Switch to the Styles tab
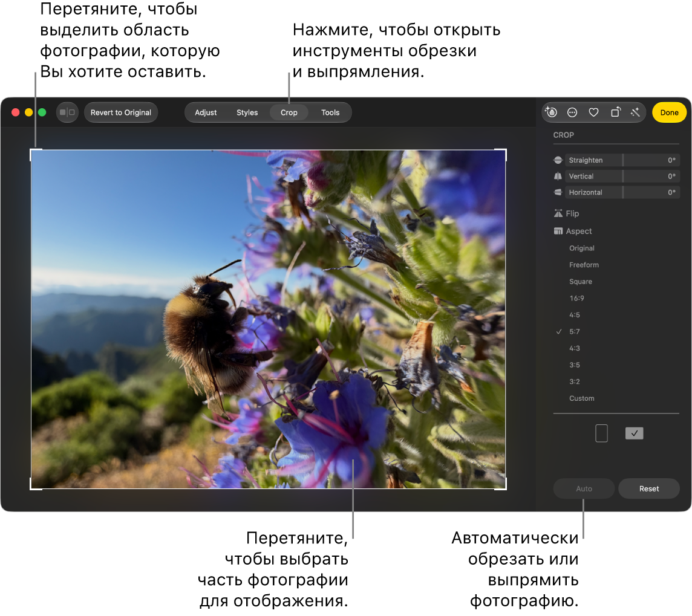The image size is (692, 616). point(247,112)
